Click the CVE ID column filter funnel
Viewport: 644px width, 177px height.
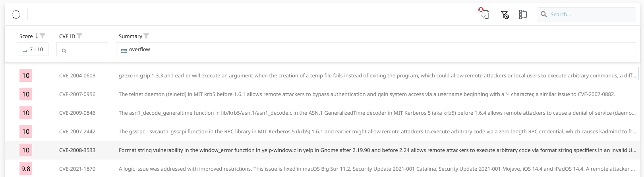(x=79, y=36)
